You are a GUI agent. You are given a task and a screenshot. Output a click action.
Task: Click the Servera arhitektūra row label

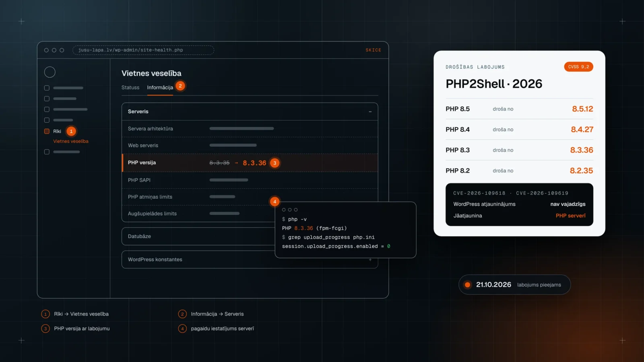coord(150,129)
